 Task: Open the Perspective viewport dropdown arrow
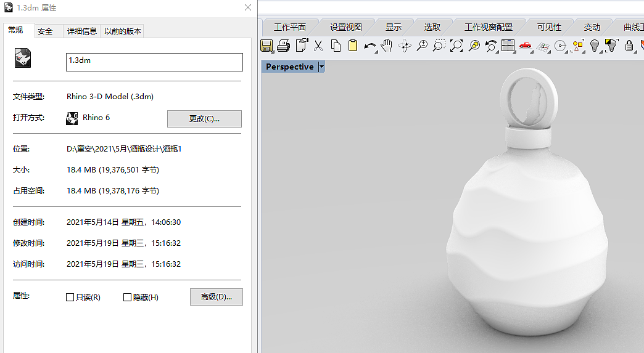tap(321, 67)
